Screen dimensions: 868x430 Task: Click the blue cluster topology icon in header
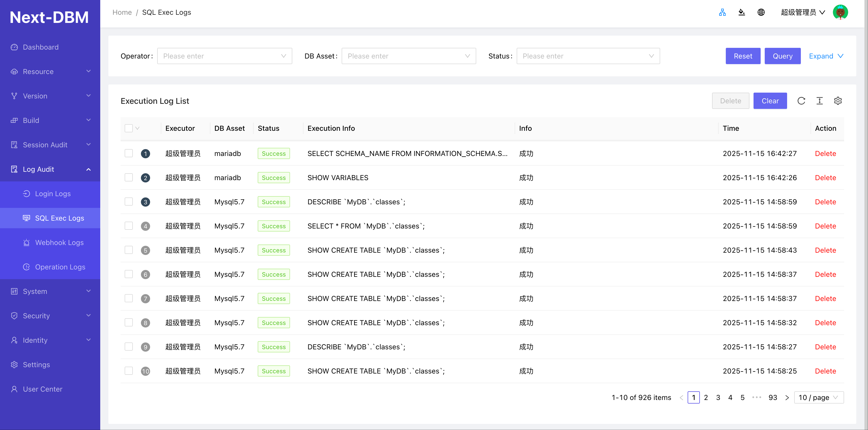tap(722, 12)
